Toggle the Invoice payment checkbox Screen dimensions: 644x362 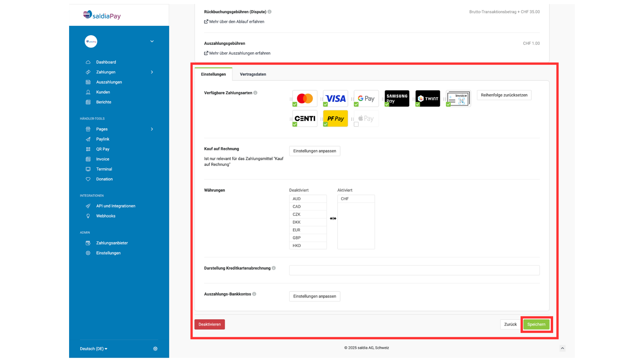448,104
